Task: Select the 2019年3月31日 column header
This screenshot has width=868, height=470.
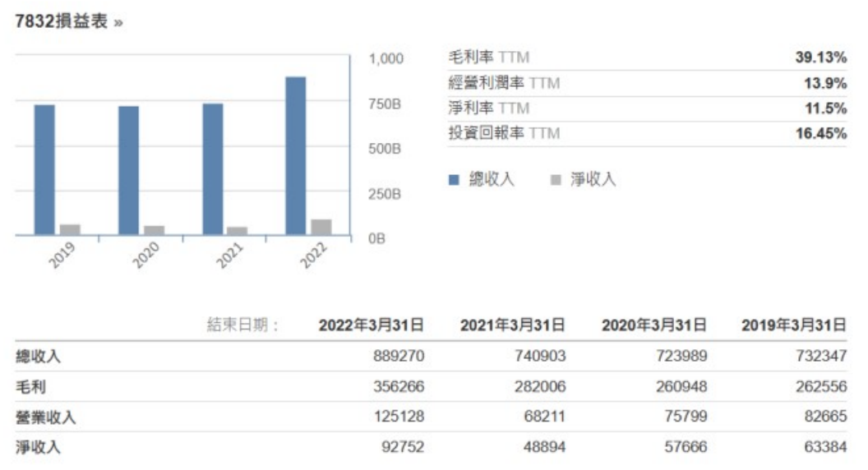Action: pyautogui.click(x=793, y=325)
